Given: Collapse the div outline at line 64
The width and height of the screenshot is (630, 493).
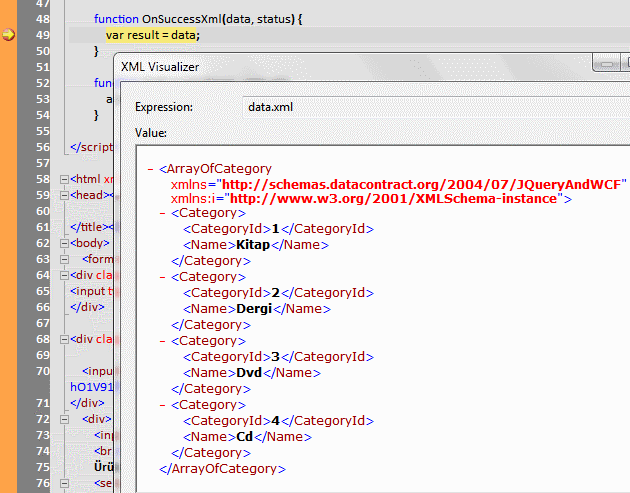Looking at the screenshot, I should (x=64, y=276).
